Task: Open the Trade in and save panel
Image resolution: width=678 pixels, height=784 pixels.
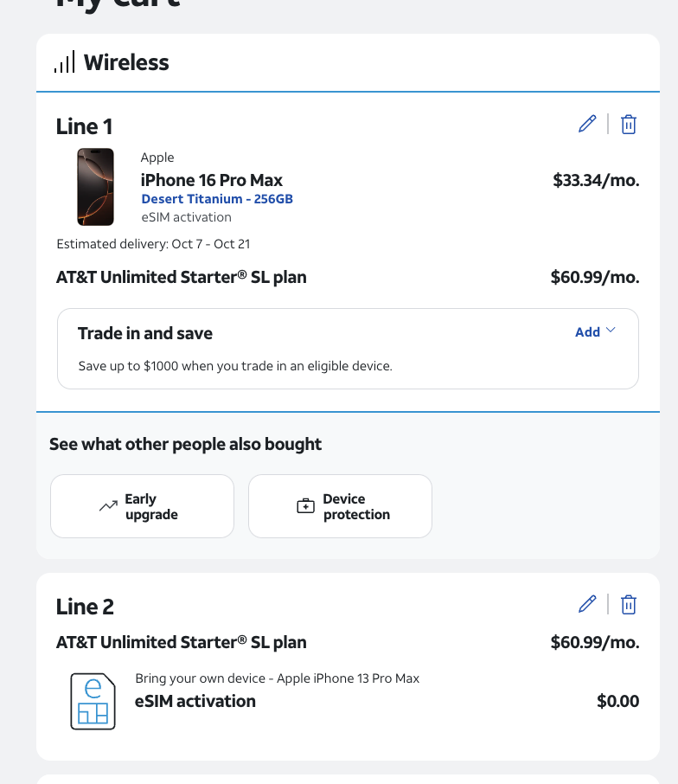Action: pos(348,349)
